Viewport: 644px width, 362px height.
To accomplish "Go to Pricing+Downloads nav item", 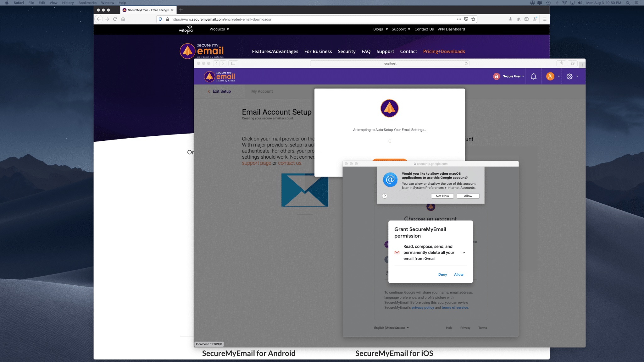I will [x=444, y=52].
